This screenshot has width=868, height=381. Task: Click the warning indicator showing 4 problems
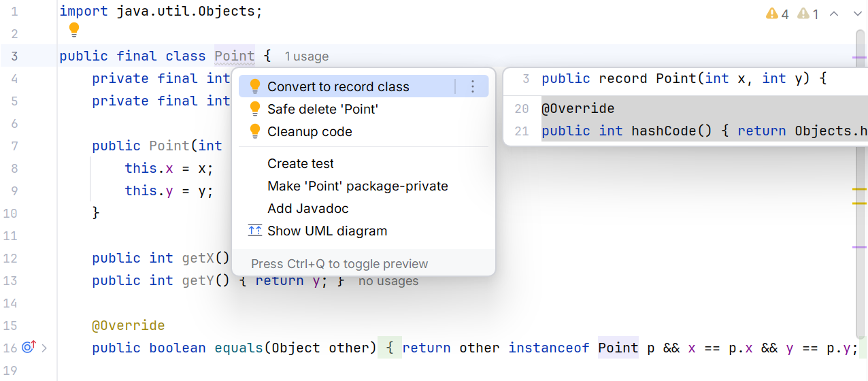[778, 14]
